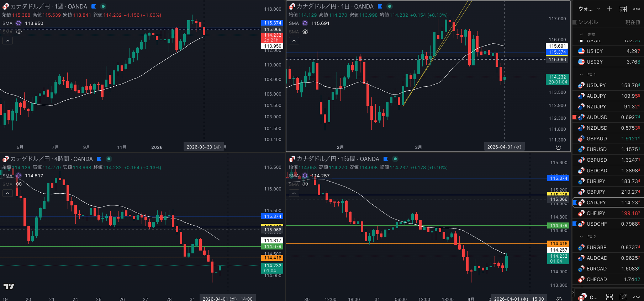Click the gear icon on daily chart axis
The width and height of the screenshot is (644, 301).
pos(558,147)
